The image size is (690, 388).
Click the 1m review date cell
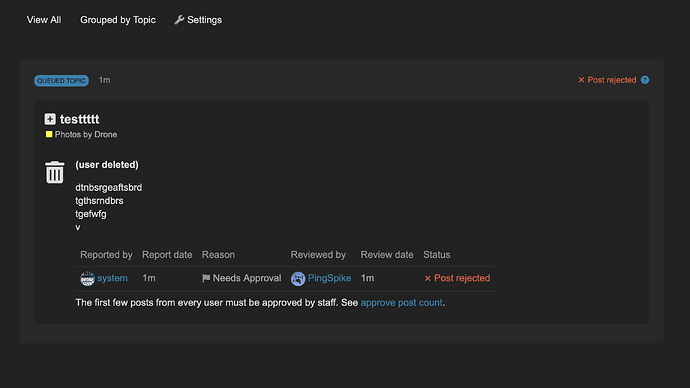point(367,278)
